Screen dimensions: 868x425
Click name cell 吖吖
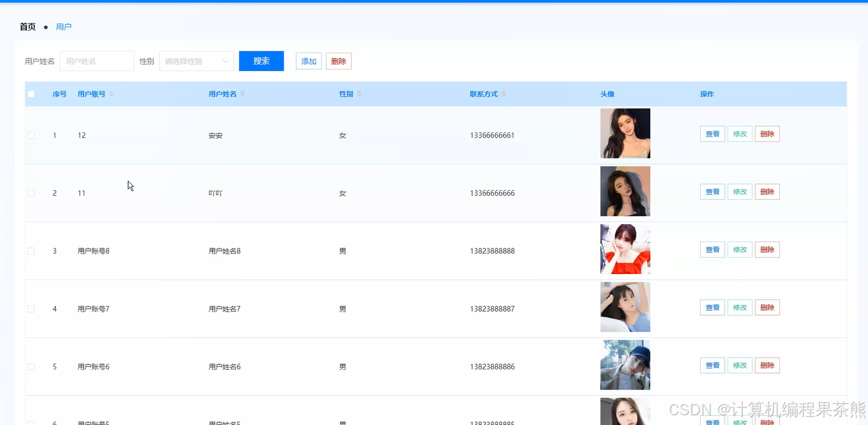(216, 193)
